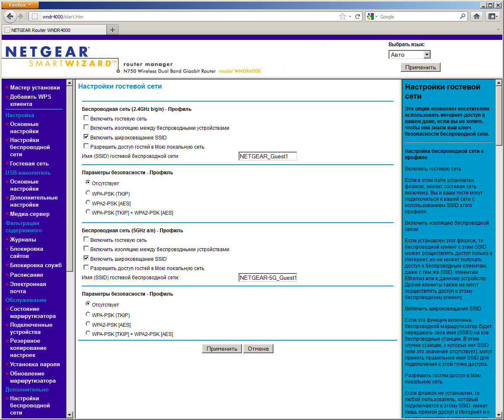Open Журналы menu link
The width and height of the screenshot is (504, 420).
click(23, 240)
